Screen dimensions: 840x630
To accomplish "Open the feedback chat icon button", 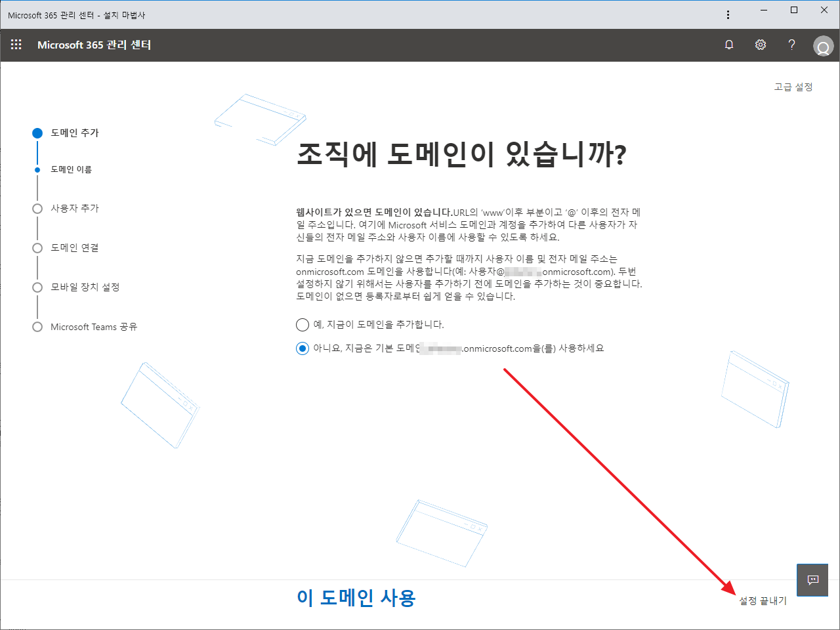I will coord(812,579).
